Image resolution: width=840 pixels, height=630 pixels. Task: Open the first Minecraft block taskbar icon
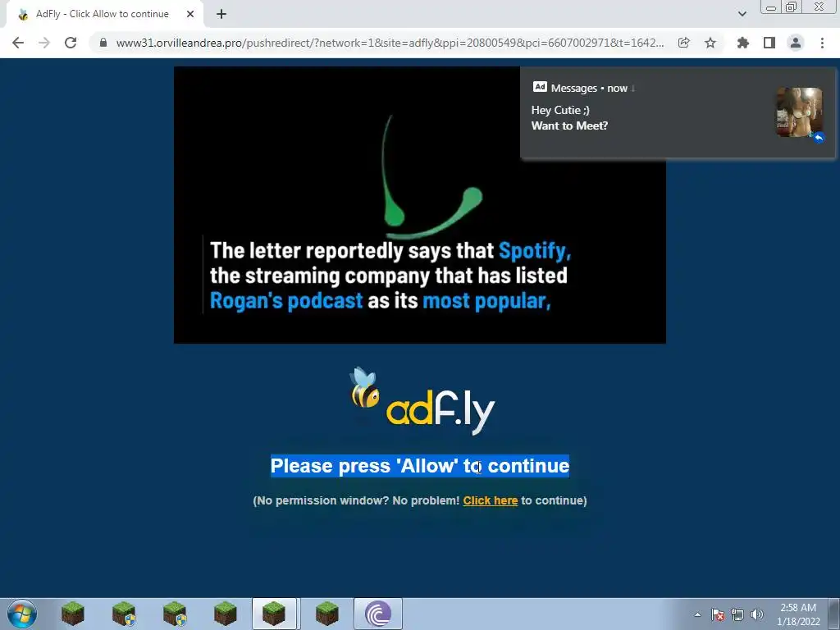(x=73, y=614)
